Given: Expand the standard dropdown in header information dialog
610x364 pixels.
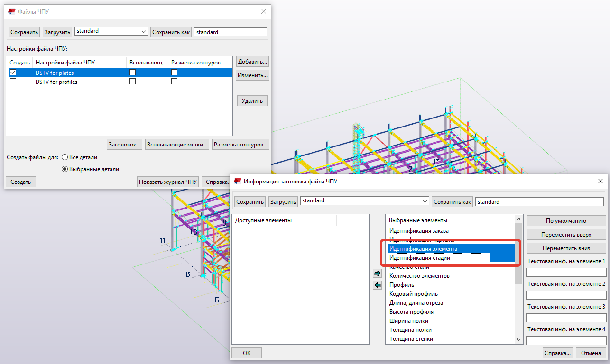Looking at the screenshot, I should (x=425, y=201).
